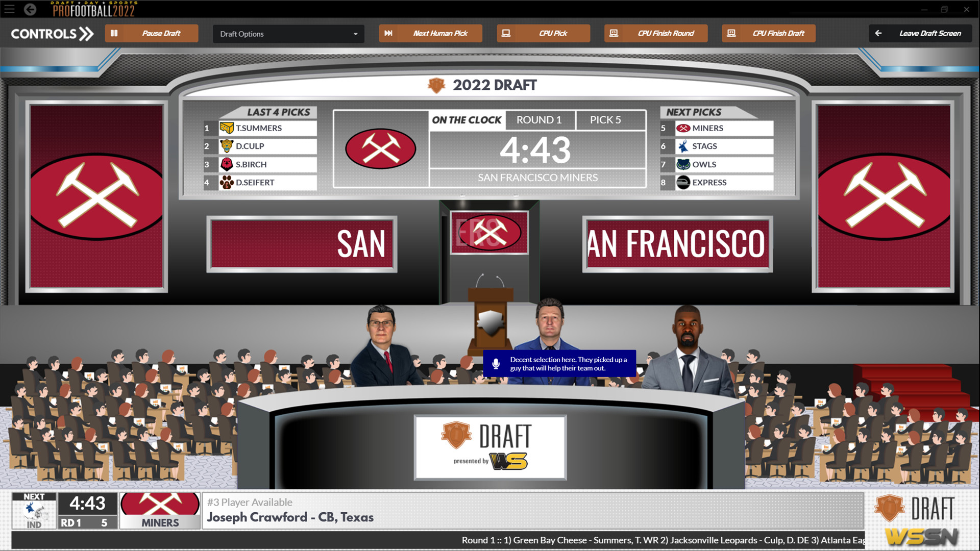Screen dimensions: 980x551
Task: Click the Round 1 tab label
Action: [x=538, y=120]
